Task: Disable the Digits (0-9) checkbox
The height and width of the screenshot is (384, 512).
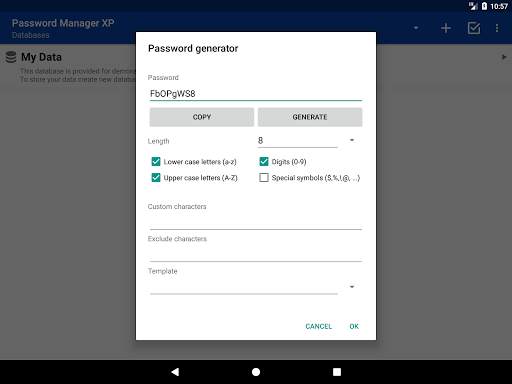Action: coord(264,162)
